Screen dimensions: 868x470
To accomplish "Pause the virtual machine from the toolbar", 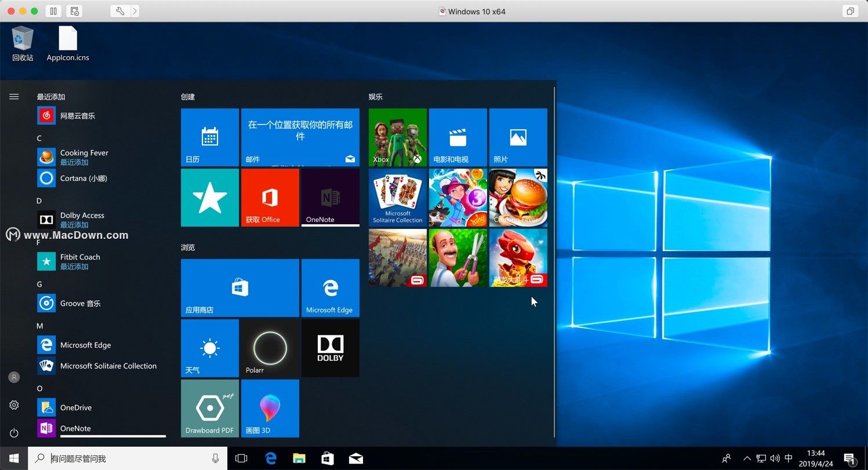I will click(x=53, y=11).
